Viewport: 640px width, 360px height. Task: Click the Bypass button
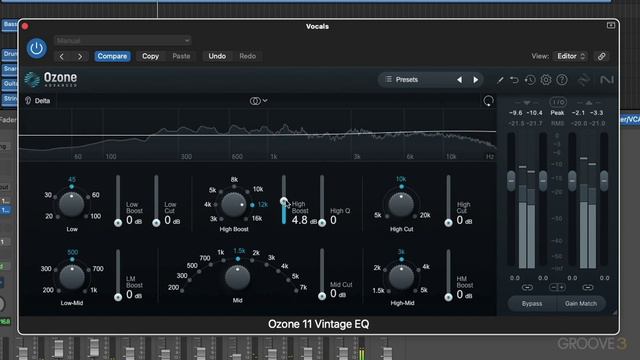[x=532, y=304]
